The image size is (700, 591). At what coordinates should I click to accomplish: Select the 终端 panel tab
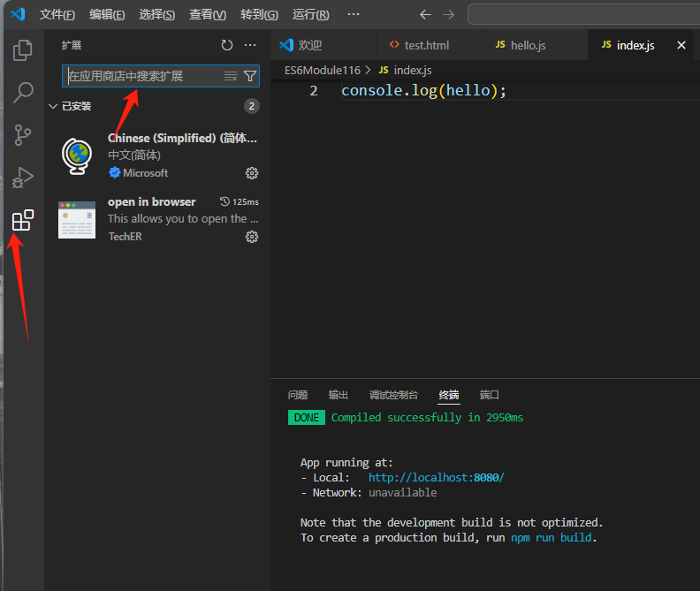(449, 395)
